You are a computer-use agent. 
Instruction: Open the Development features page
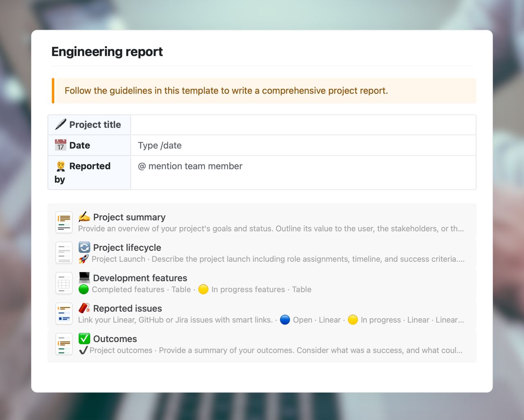pos(140,277)
